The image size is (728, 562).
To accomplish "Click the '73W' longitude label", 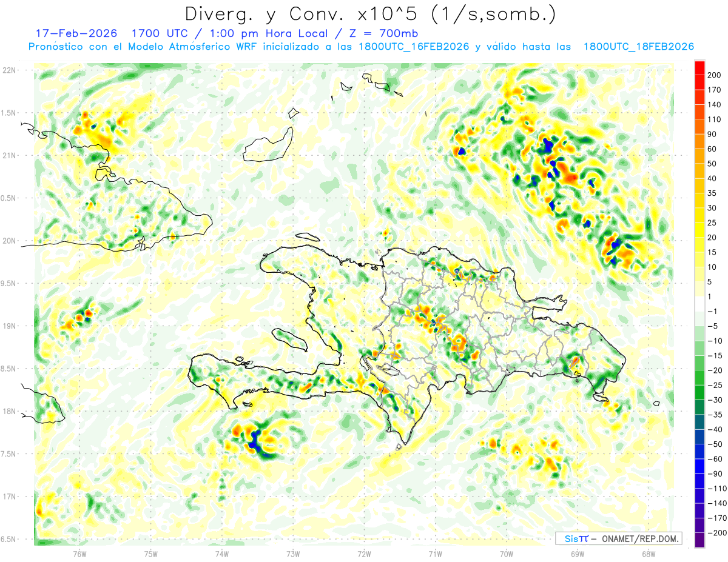I will pos(293,554).
